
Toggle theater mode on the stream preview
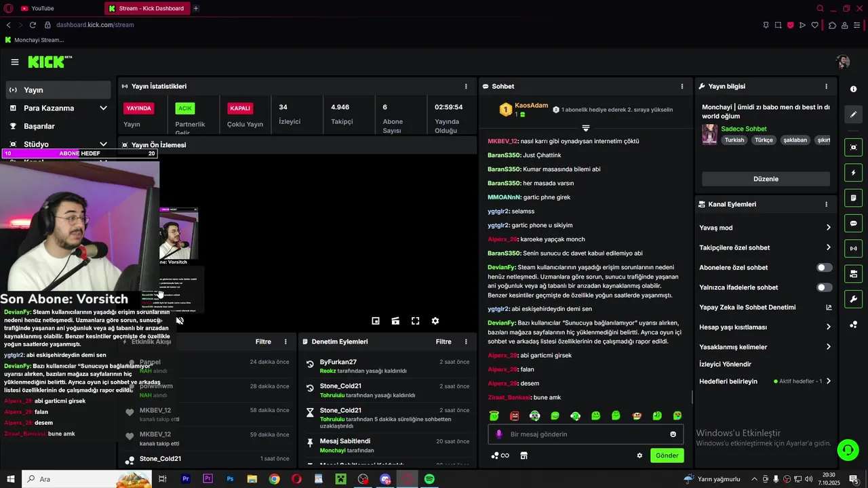point(395,321)
